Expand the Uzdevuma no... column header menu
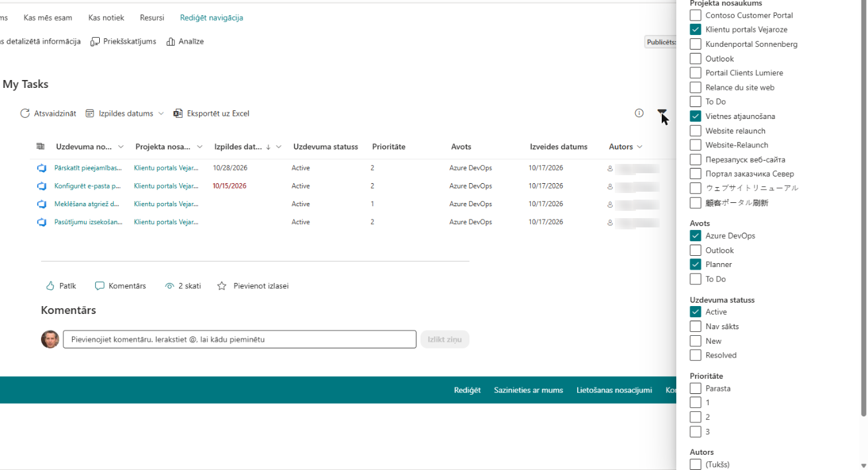Image resolution: width=868 pixels, height=470 pixels. [120, 147]
